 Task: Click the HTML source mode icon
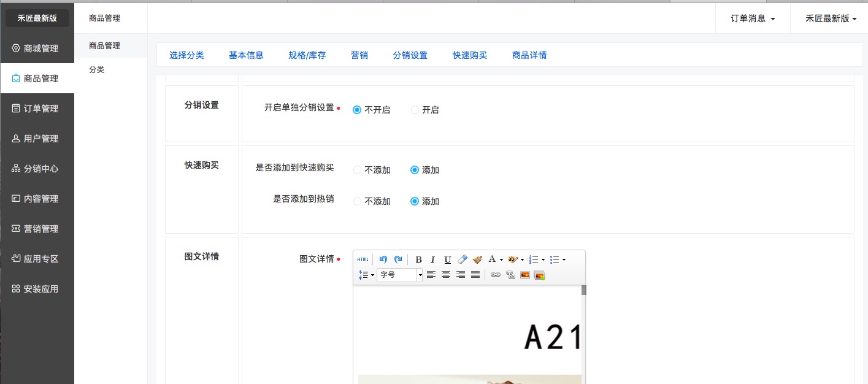[x=363, y=259]
